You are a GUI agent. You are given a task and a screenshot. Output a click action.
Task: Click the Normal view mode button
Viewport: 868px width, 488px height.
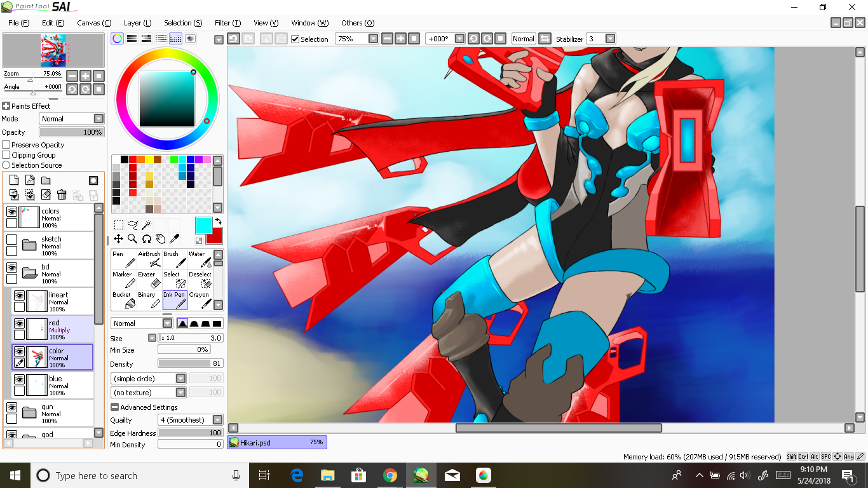pyautogui.click(x=524, y=39)
